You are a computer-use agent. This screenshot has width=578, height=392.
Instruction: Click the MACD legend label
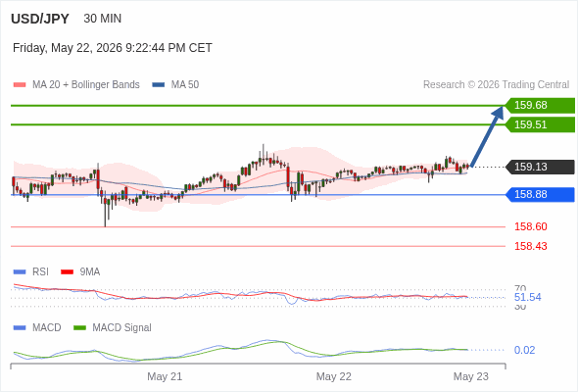pyautogui.click(x=47, y=328)
